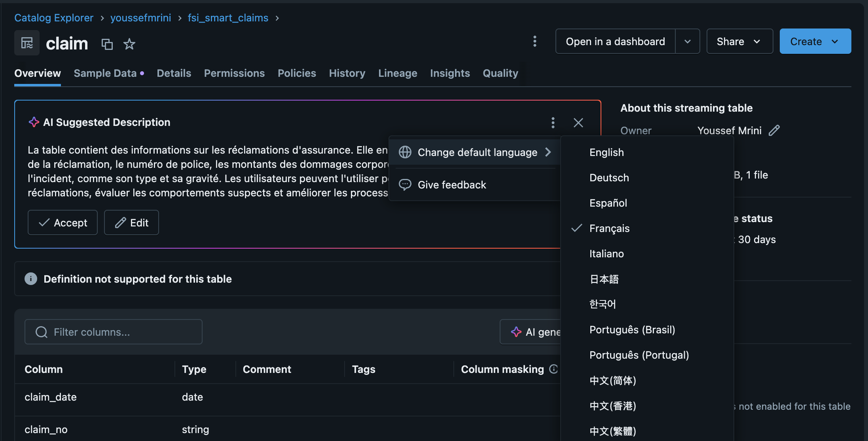Click the Column masking header

point(502,369)
